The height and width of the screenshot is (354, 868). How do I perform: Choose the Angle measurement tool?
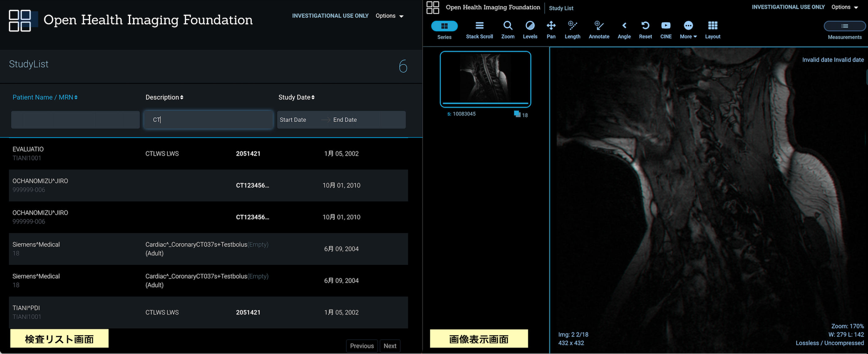[x=624, y=30]
